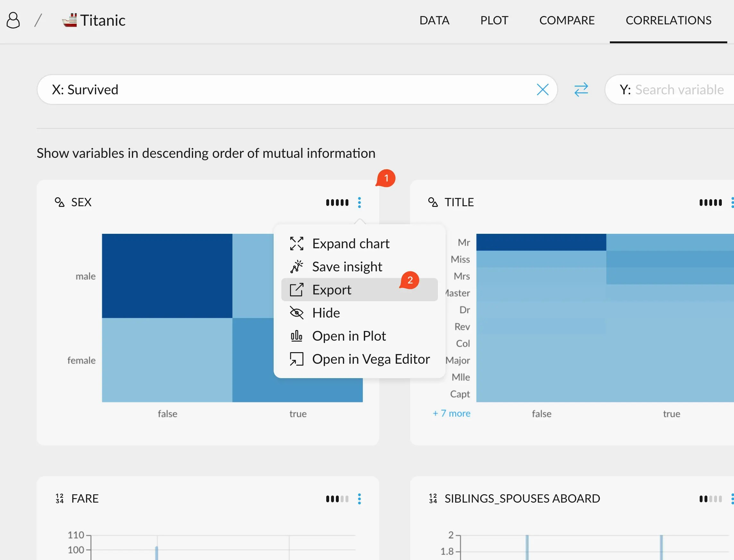Image resolution: width=734 pixels, height=560 pixels.
Task: Select Export from the context menu
Action: point(331,289)
